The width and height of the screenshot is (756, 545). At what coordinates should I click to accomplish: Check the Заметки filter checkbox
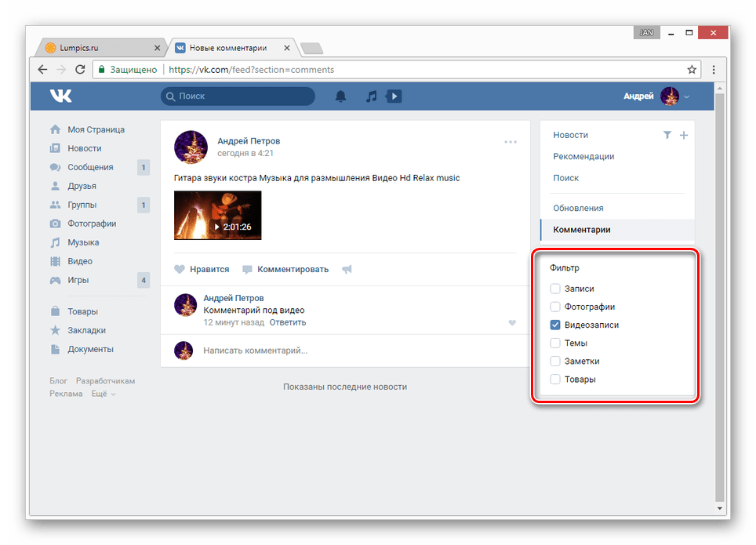pyautogui.click(x=555, y=362)
